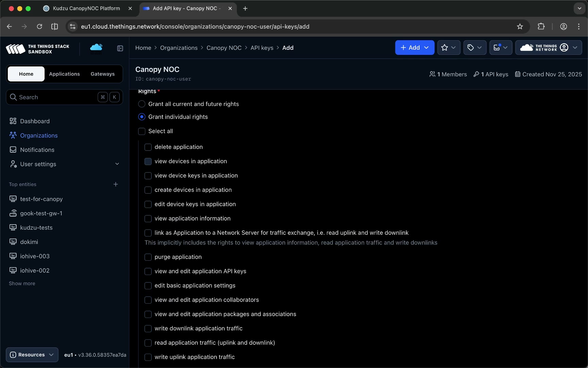Select Grant individual rights radio
The width and height of the screenshot is (588, 368).
click(142, 117)
